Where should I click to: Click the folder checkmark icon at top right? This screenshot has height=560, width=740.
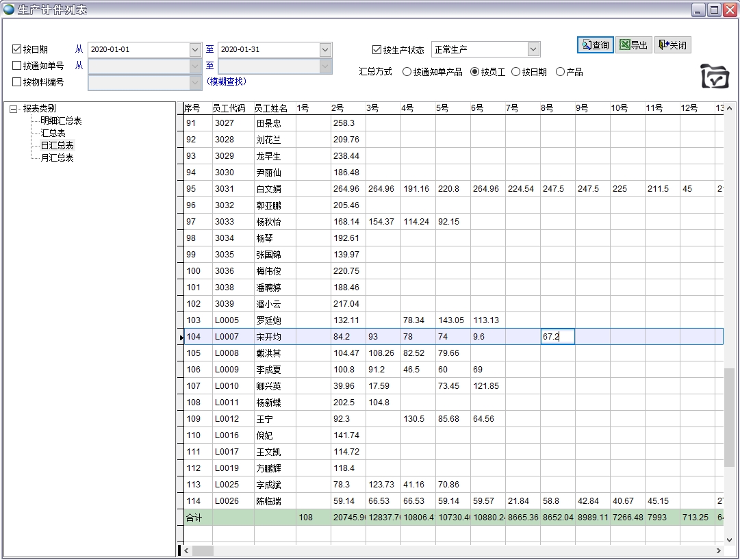[714, 77]
